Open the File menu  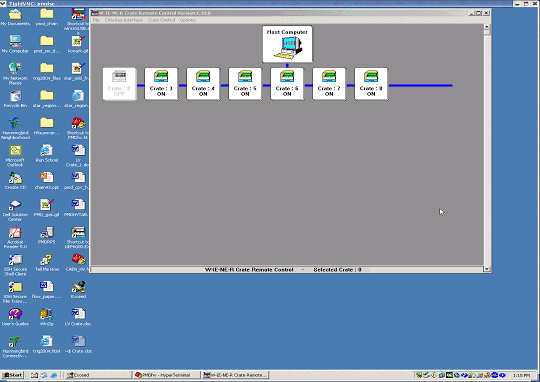96,20
